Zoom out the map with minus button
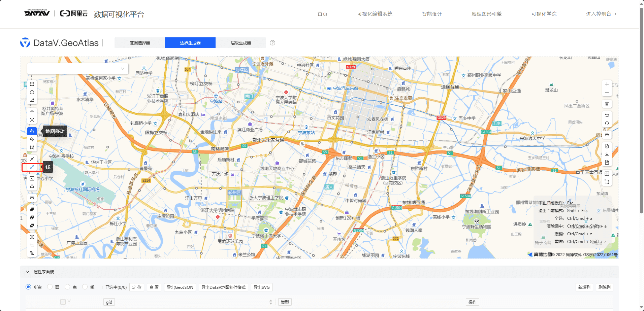This screenshot has height=311, width=644. click(607, 92)
